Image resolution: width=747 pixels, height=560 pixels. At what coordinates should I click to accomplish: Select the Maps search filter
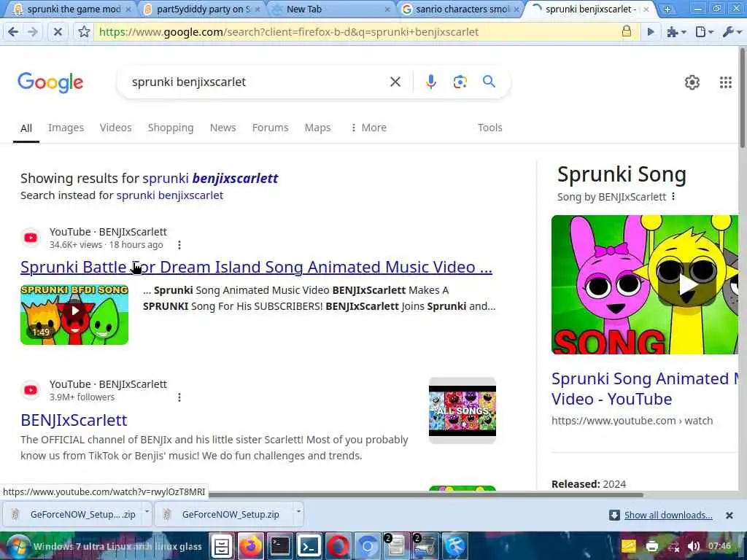(x=318, y=128)
